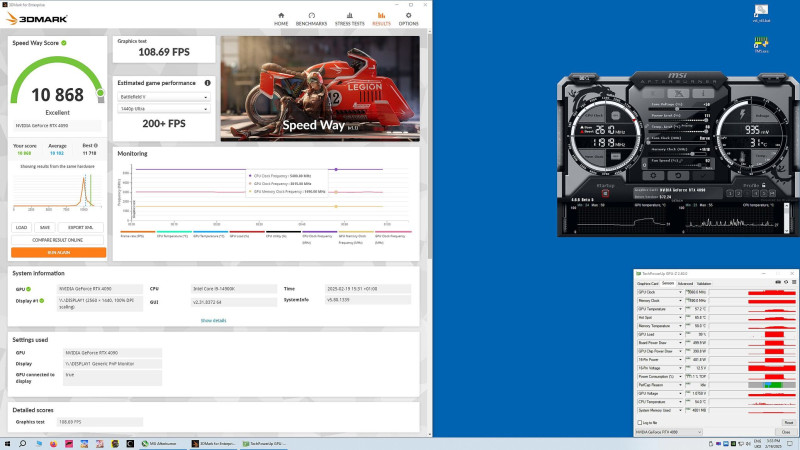Click the Afterburner reset button
The width and height of the screenshot is (800, 450).
pyautogui.click(x=678, y=176)
